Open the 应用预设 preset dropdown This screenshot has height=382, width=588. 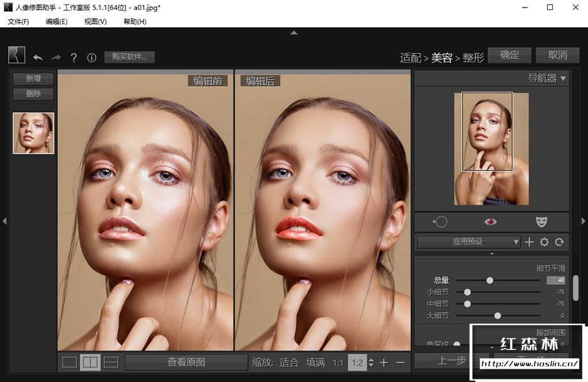(468, 242)
